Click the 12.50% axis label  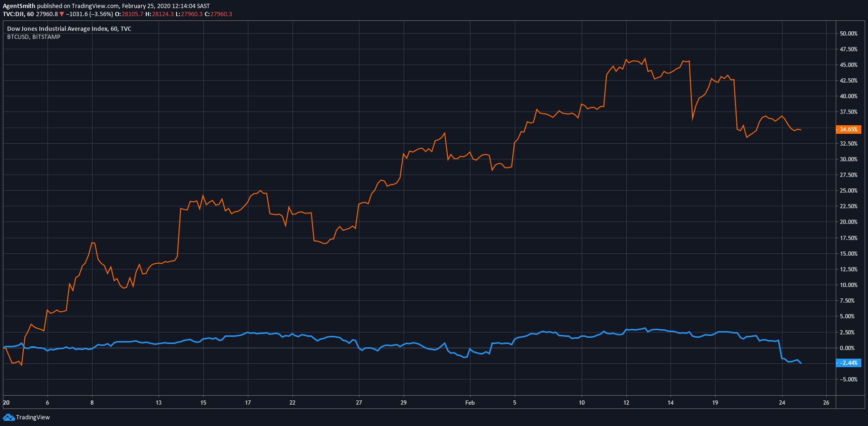[x=849, y=269]
